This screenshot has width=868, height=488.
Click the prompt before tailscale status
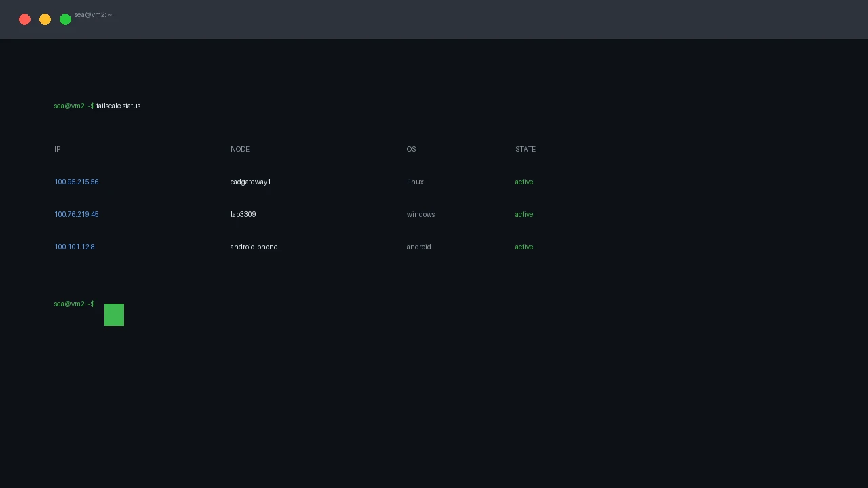coord(75,106)
